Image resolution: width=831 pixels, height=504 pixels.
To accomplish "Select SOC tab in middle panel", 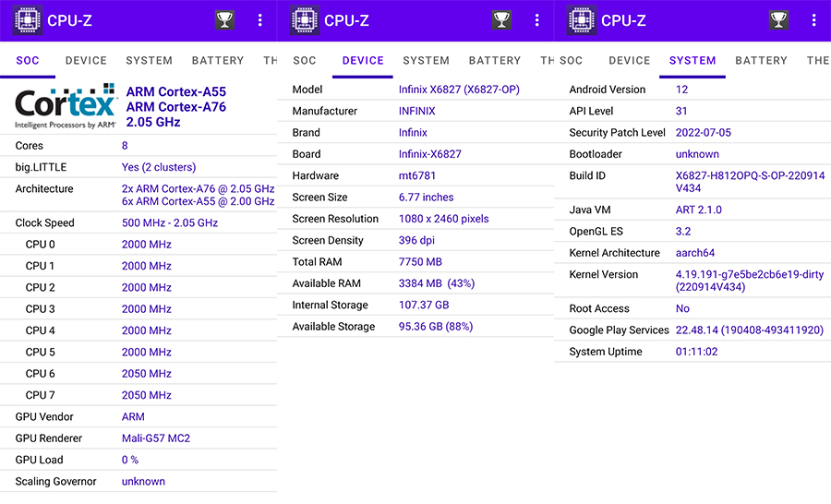I will (x=305, y=60).
